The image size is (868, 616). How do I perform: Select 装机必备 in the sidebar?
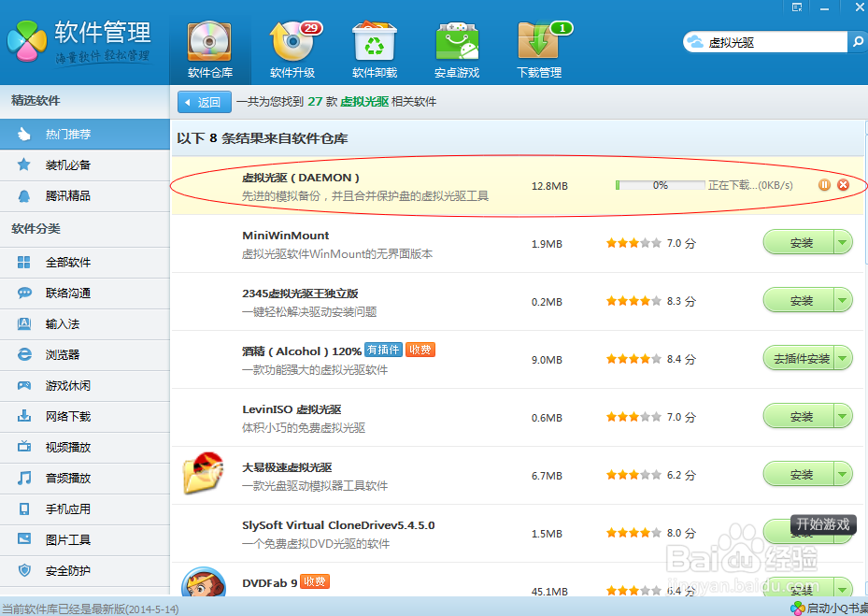coord(85,165)
